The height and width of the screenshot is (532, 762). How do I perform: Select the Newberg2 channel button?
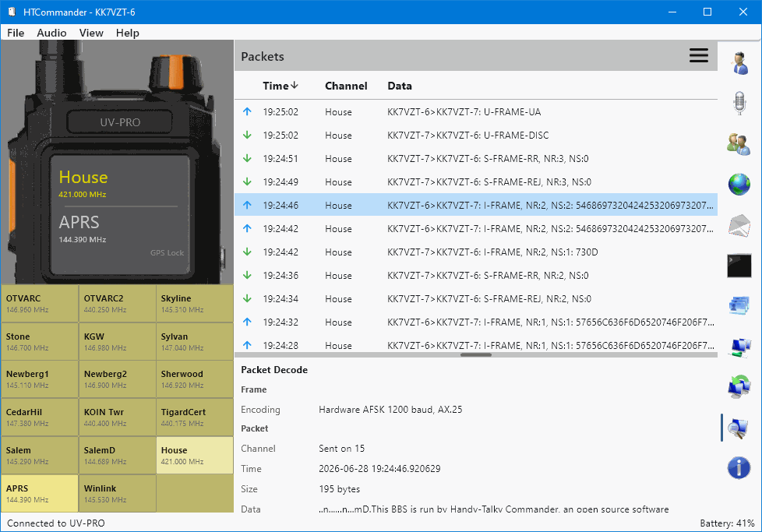[x=117, y=379]
